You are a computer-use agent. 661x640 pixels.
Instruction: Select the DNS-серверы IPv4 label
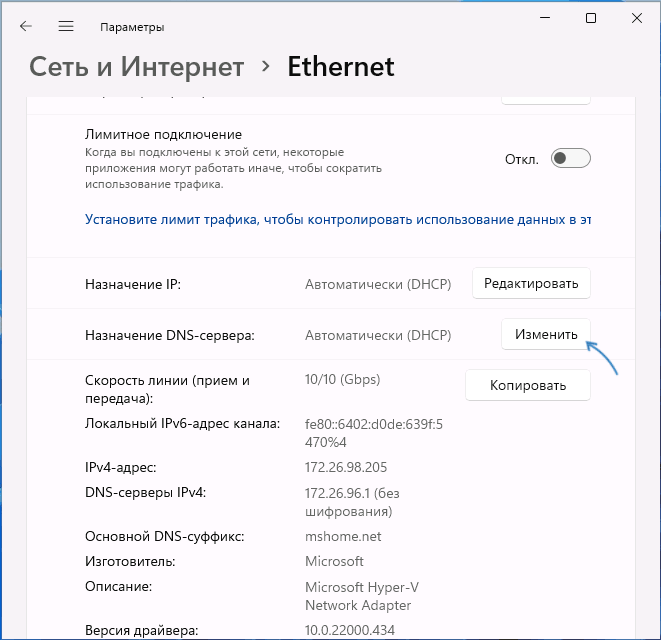click(145, 492)
